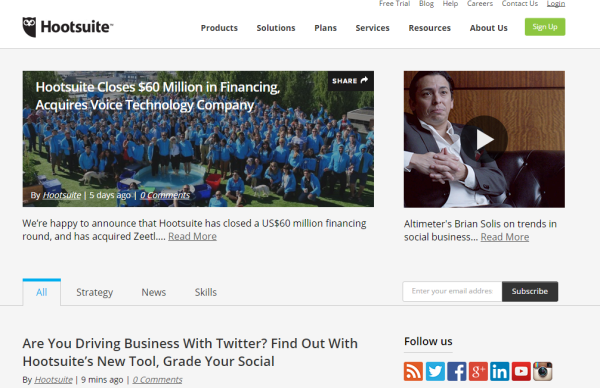The height and width of the screenshot is (388, 600).
Task: Open the Products menu
Action: coord(219,28)
